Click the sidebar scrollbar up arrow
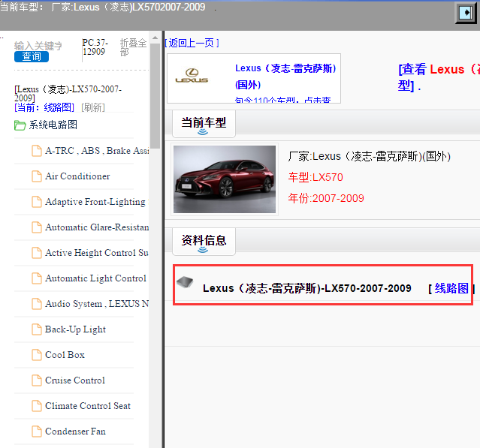This screenshot has width=480, height=448. [x=155, y=38]
